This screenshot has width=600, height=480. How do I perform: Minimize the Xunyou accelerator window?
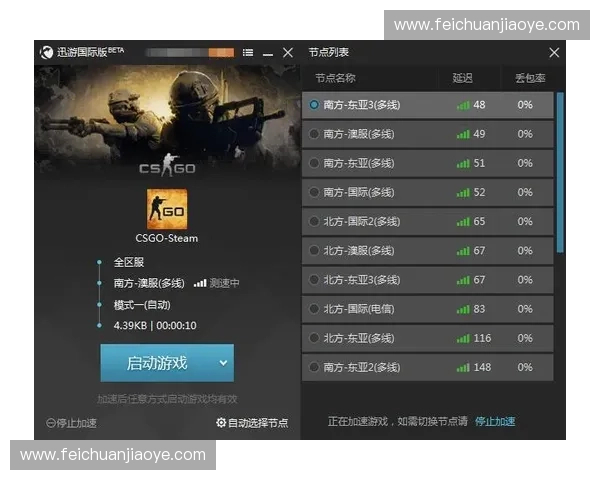(268, 55)
